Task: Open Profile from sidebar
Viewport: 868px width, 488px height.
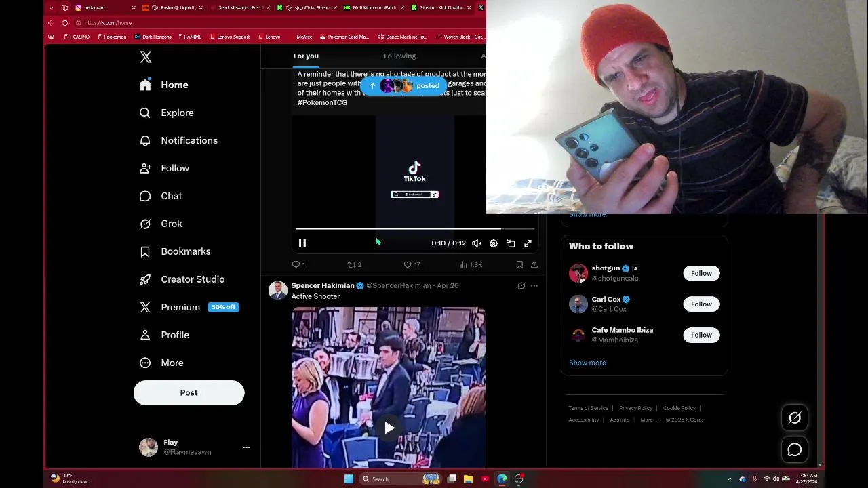Action: tap(164, 335)
